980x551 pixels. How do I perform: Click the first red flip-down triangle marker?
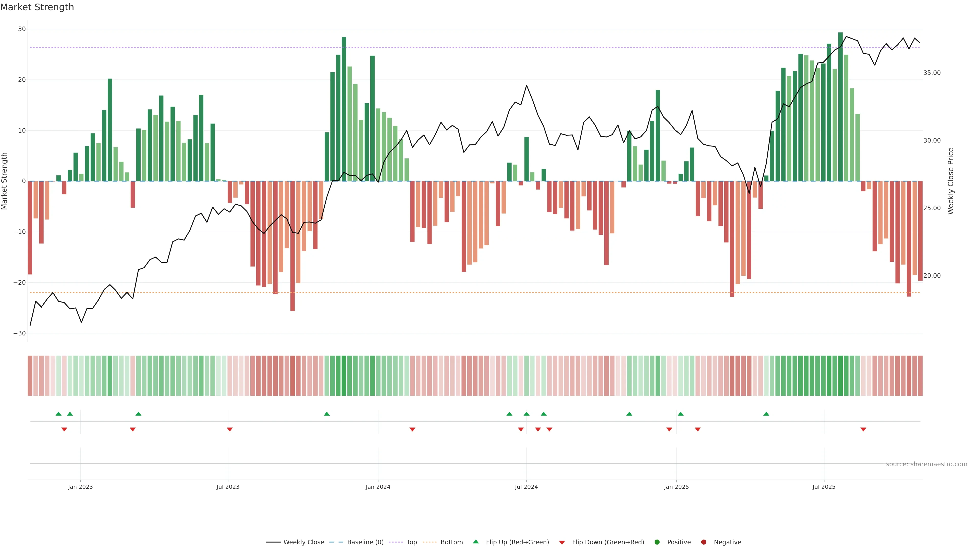coord(64,429)
